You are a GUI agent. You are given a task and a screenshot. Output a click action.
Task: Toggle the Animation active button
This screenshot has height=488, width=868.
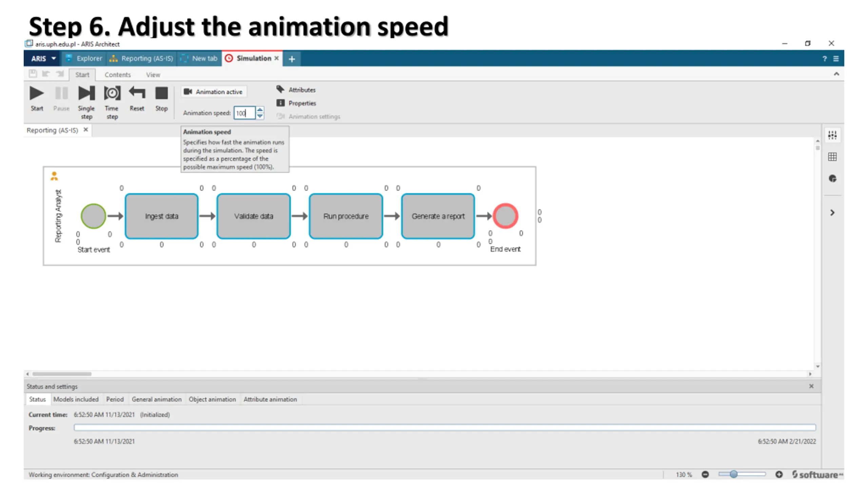tap(214, 92)
